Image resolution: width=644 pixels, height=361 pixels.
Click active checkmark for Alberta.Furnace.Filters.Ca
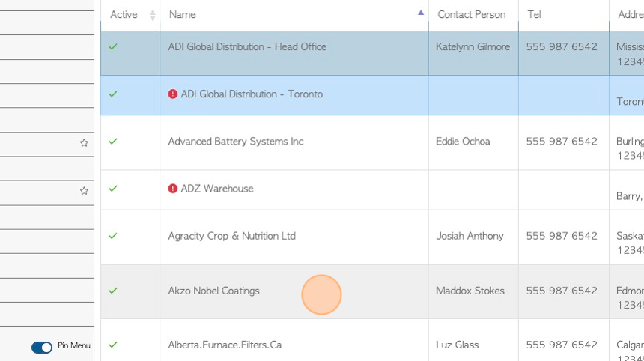[113, 345]
